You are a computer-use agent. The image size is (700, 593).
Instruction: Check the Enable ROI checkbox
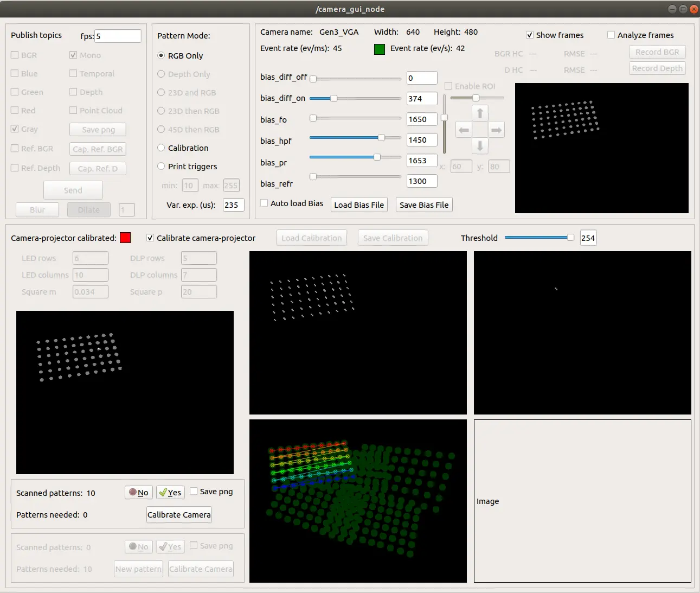click(x=448, y=86)
